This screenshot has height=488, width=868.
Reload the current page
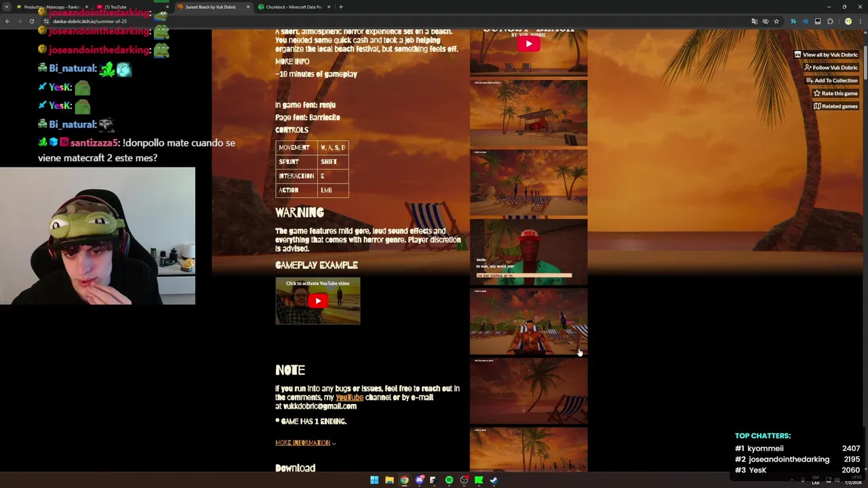31,21
